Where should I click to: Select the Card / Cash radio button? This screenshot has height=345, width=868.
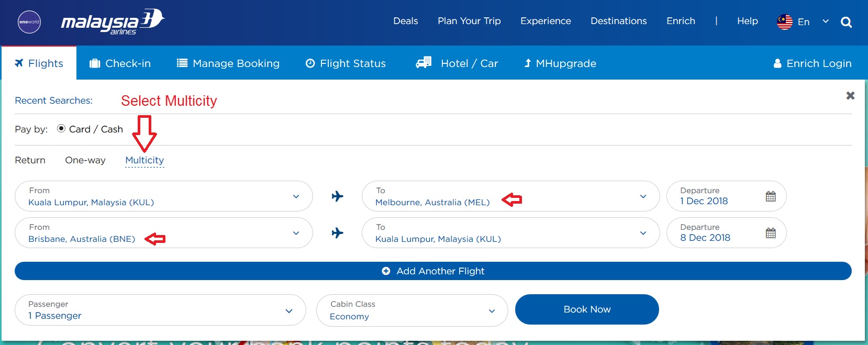click(61, 128)
